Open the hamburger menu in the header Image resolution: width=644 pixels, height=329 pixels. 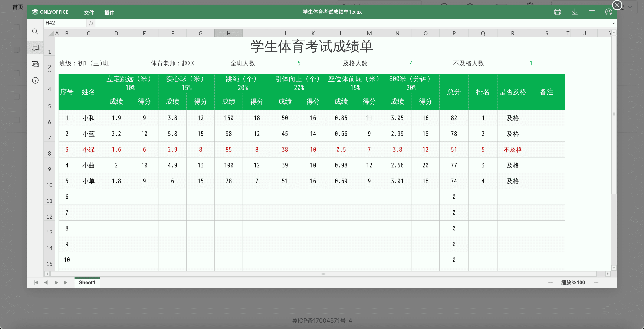[x=591, y=12]
